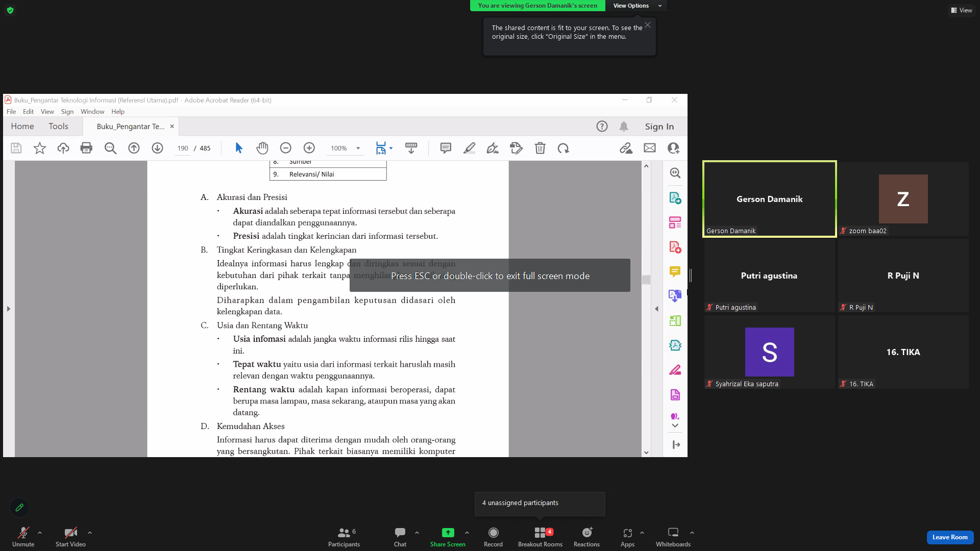Image resolution: width=980 pixels, height=551 pixels.
Task: Start recording with the Record button
Action: coord(493,537)
